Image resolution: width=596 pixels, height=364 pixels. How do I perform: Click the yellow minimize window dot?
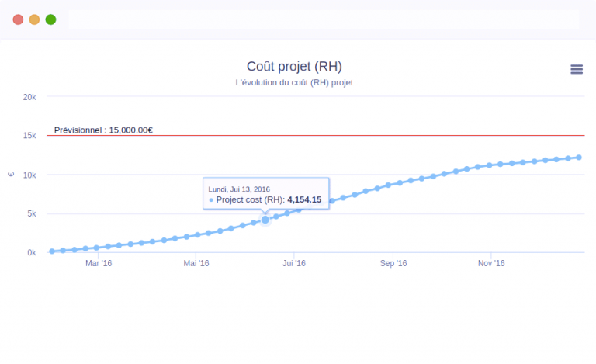(x=34, y=19)
